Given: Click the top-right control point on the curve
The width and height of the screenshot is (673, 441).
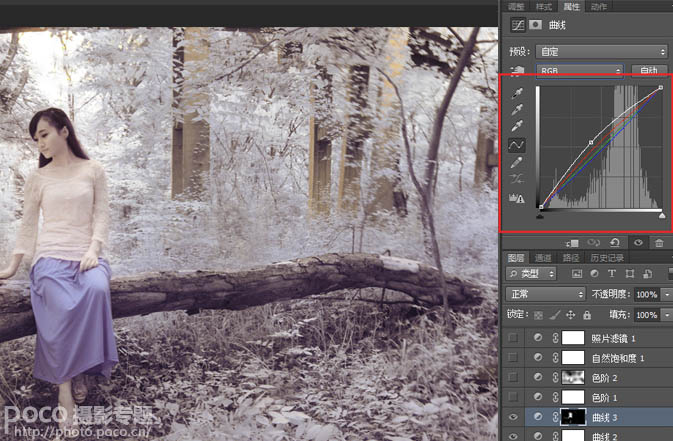Looking at the screenshot, I should (661, 88).
